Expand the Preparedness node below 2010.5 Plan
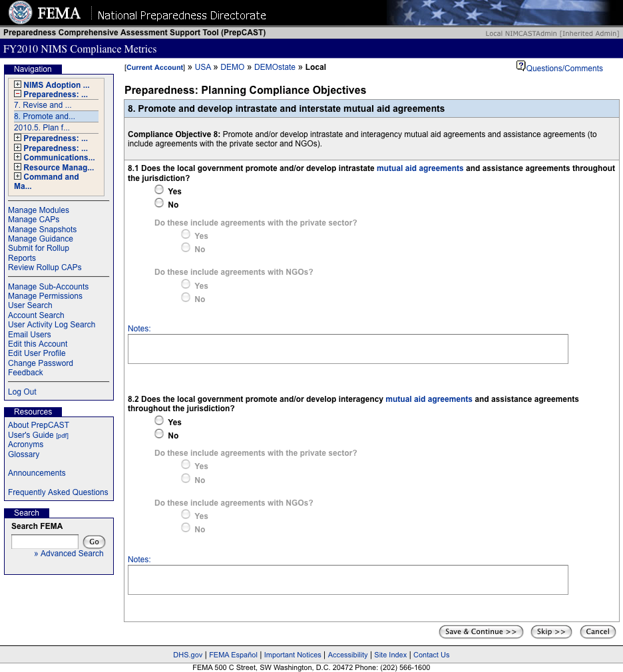623x672 pixels. 17,138
